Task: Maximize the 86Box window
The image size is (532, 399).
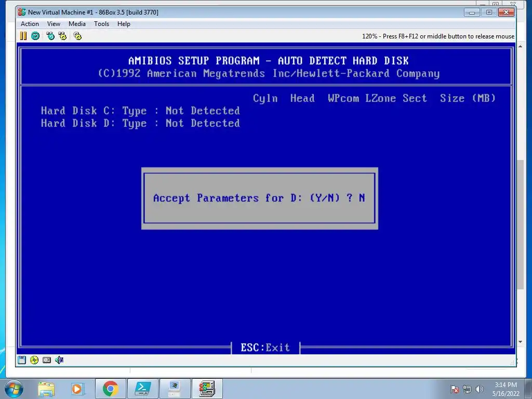Action: [x=489, y=12]
